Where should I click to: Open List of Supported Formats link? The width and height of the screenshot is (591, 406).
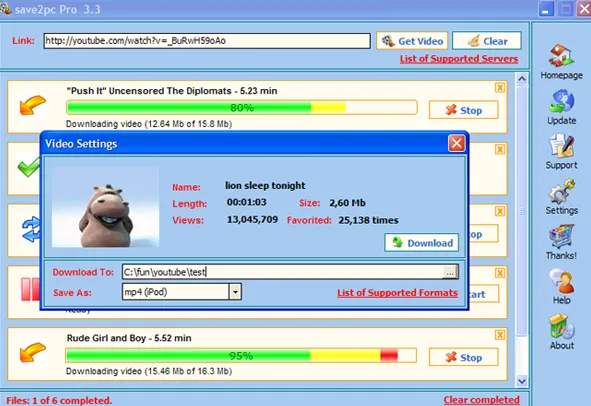[x=397, y=293]
